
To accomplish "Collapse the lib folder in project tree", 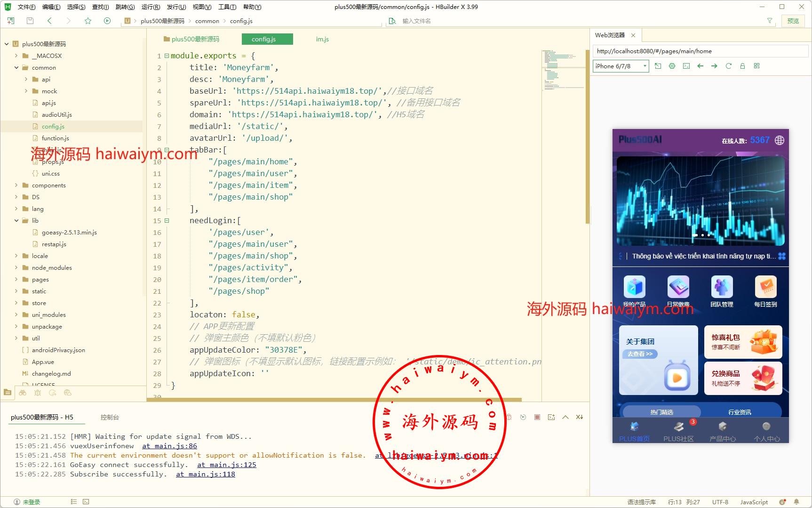I will pyautogui.click(x=16, y=220).
